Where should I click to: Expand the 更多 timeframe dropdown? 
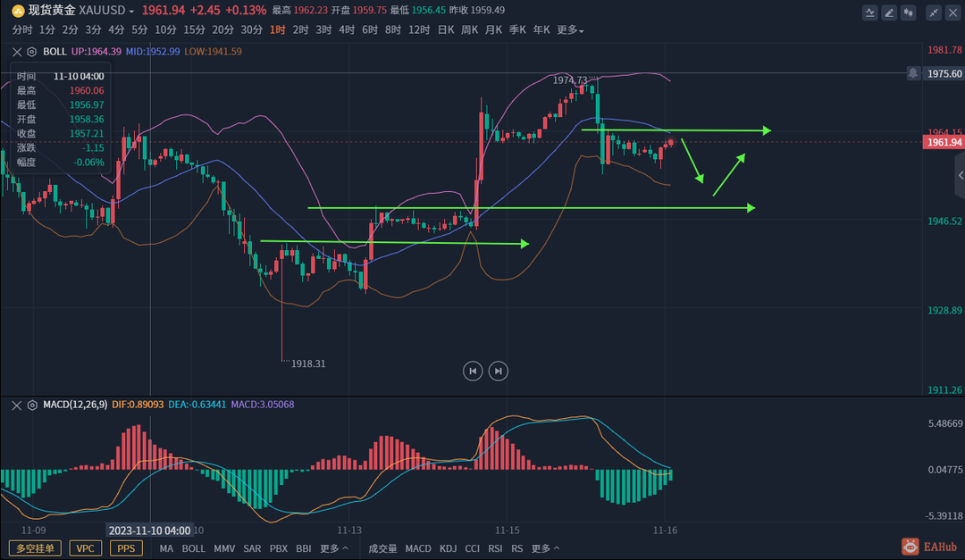click(x=570, y=30)
